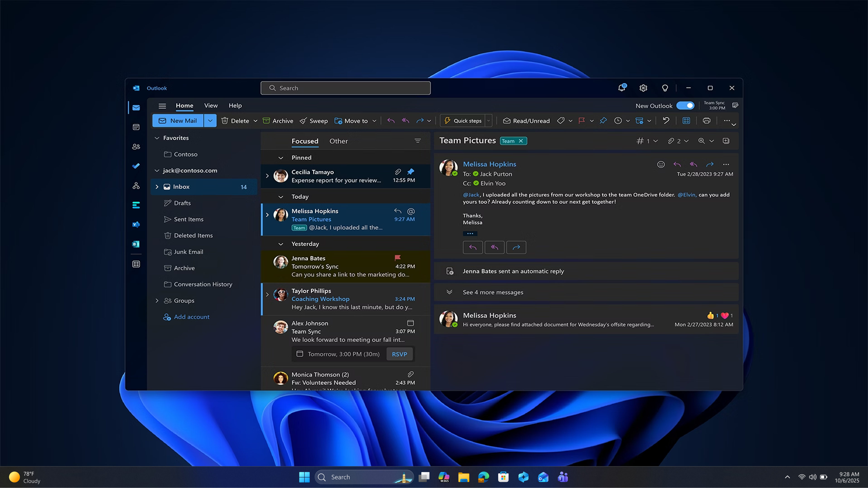868x488 pixels.
Task: Pin the selected message using the pin icon
Action: click(x=603, y=120)
